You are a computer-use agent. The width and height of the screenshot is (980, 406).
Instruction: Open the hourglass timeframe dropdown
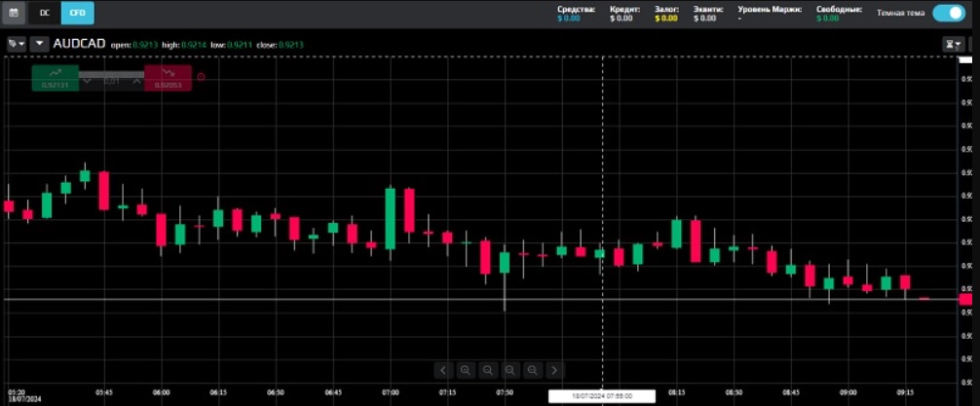[953, 45]
